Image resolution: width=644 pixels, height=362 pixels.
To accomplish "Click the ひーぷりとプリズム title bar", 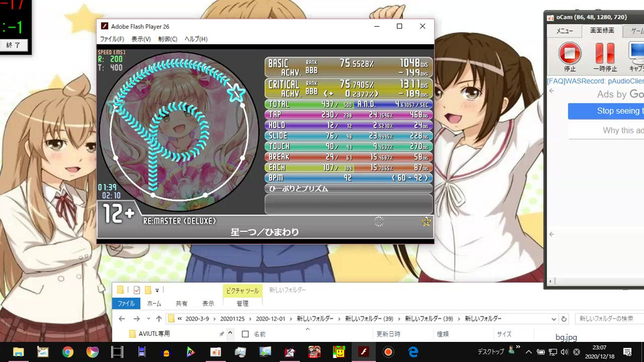I will 348,189.
